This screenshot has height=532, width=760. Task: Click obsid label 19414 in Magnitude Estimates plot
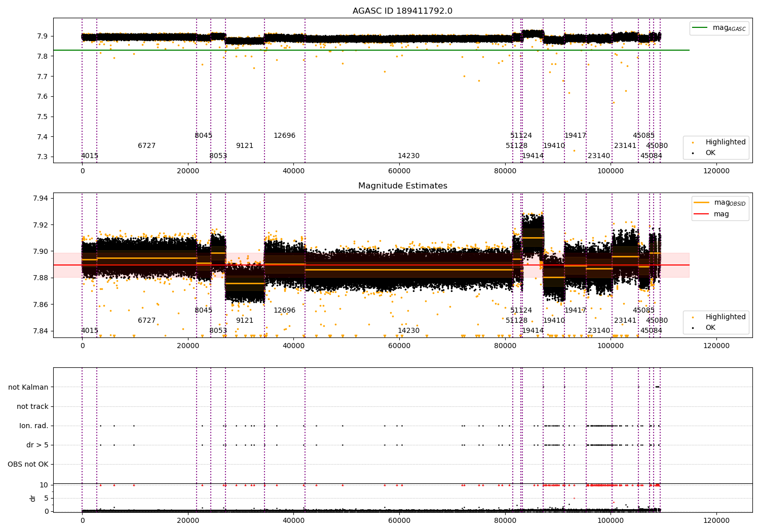(533, 331)
